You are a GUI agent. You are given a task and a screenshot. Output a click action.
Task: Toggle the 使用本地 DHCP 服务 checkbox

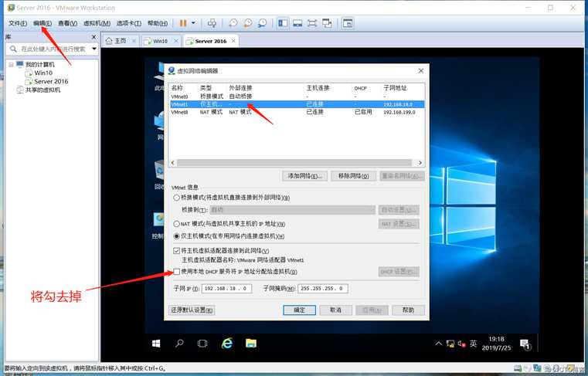[x=176, y=272]
